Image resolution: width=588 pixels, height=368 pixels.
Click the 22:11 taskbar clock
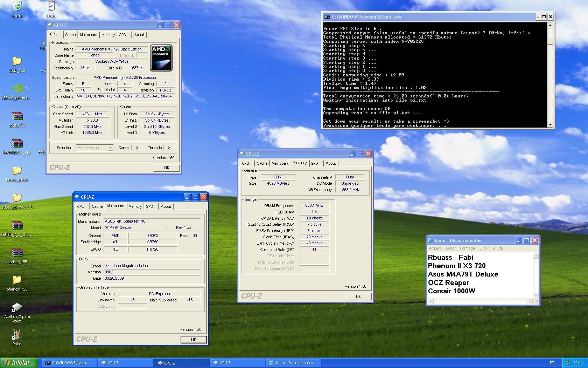point(578,363)
